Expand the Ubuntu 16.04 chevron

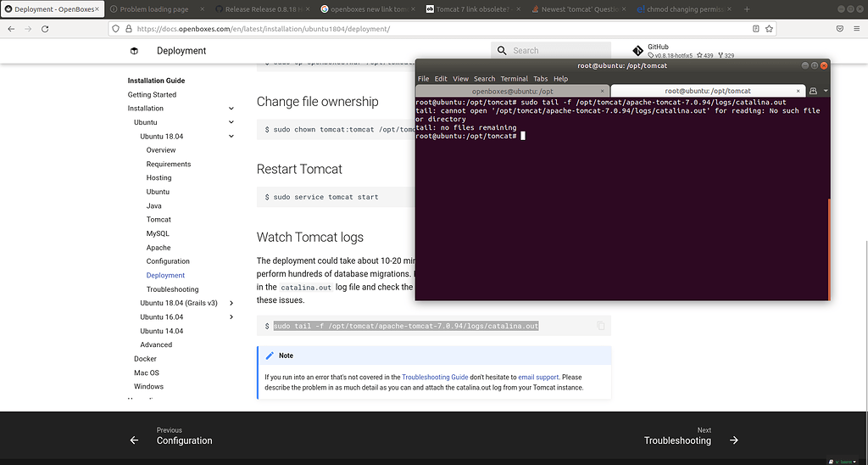[x=231, y=317]
